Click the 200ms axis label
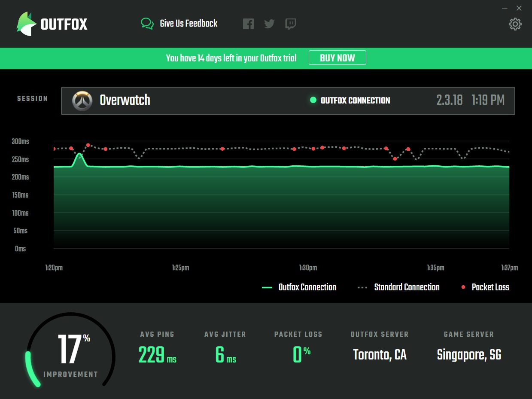 (21, 177)
